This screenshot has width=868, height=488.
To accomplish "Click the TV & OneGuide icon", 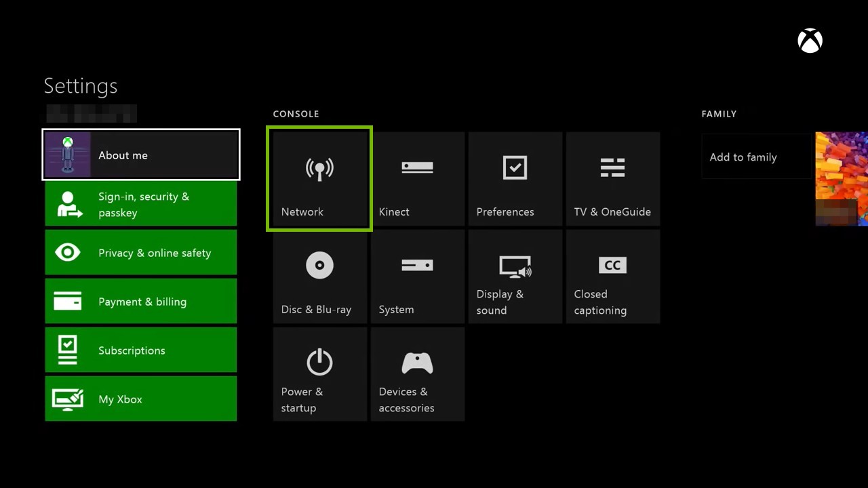I will pos(612,178).
